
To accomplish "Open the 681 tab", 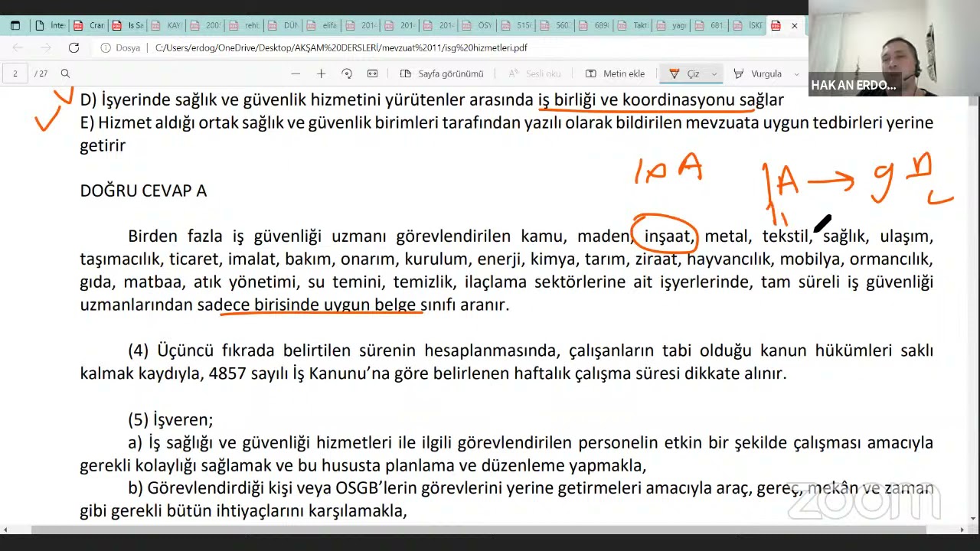I will click(x=710, y=25).
